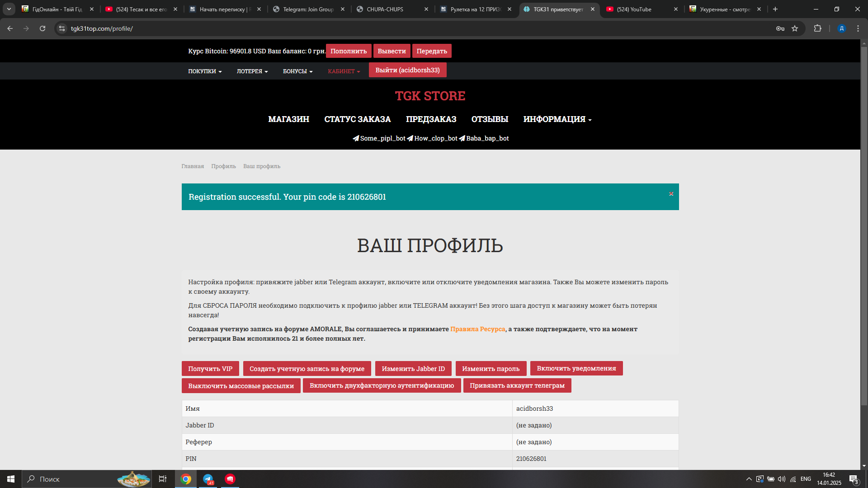This screenshot has height=488, width=868.
Task: Switch to the Укуренные tab
Action: pyautogui.click(x=725, y=9)
